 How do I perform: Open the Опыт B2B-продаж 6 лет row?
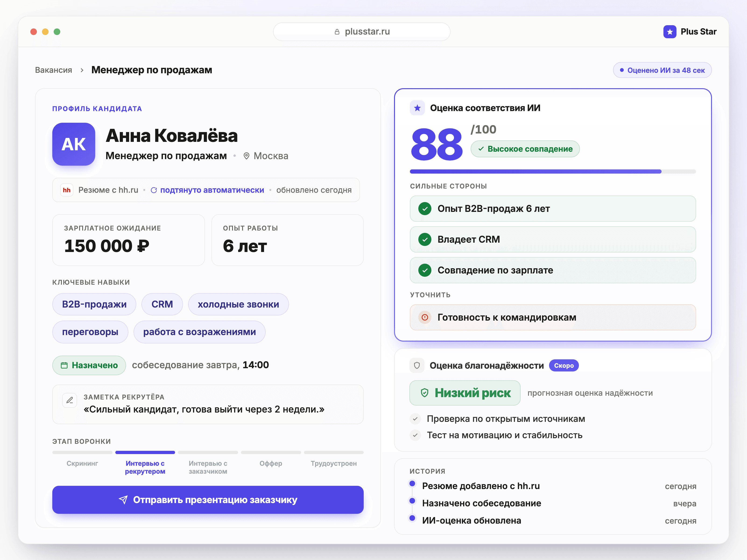[553, 209]
